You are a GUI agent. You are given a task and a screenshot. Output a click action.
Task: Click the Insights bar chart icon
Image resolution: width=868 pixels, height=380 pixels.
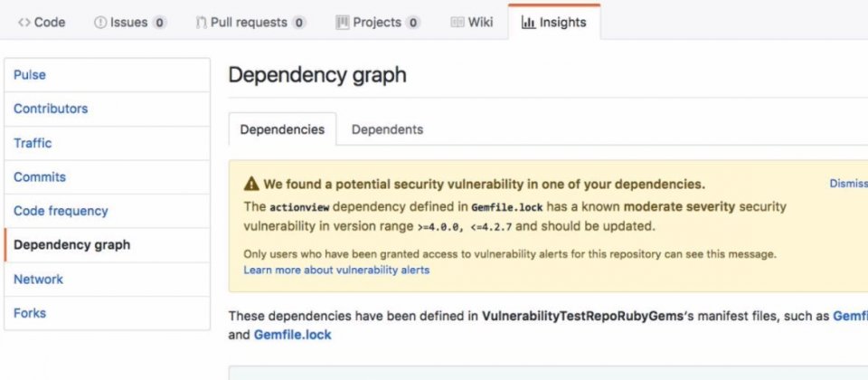[x=528, y=22]
